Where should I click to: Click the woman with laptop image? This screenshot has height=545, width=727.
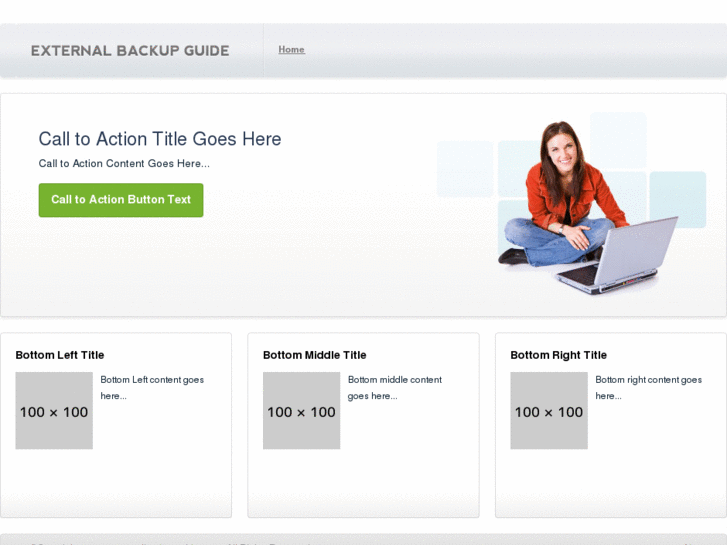[x=571, y=203]
